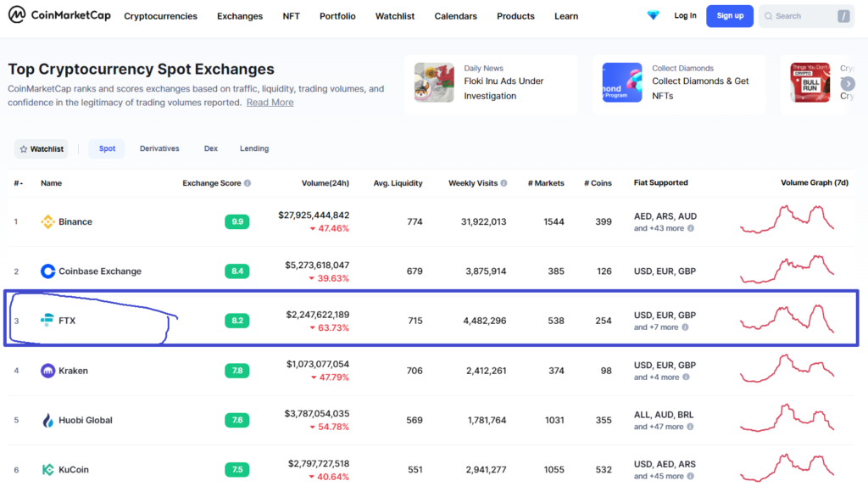Sort by Volume(24h) column header
The image size is (868, 492).
(325, 183)
